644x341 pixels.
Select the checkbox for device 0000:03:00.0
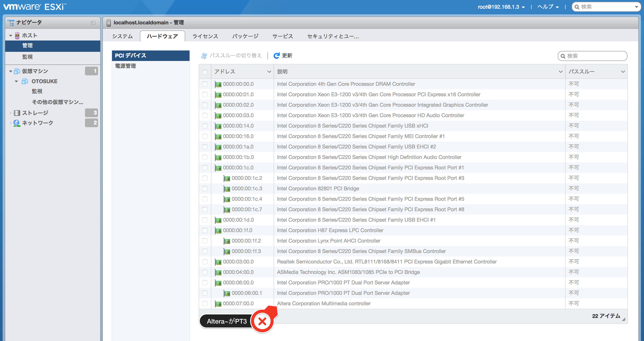tap(205, 262)
